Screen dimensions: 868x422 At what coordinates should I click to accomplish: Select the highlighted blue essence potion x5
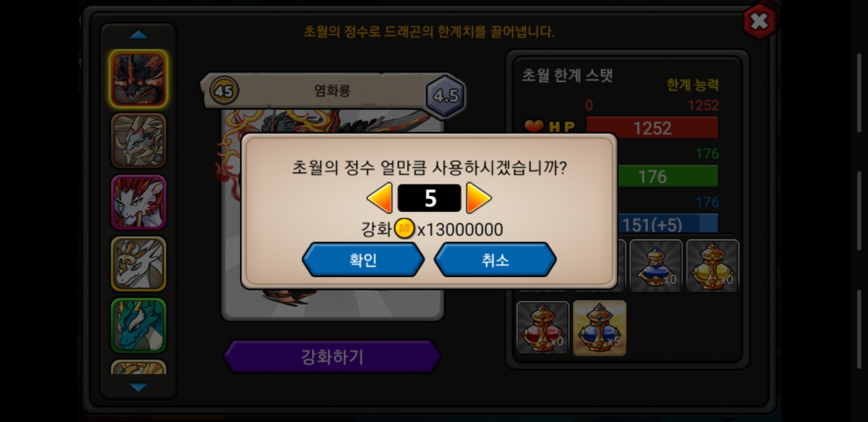pyautogui.click(x=599, y=328)
